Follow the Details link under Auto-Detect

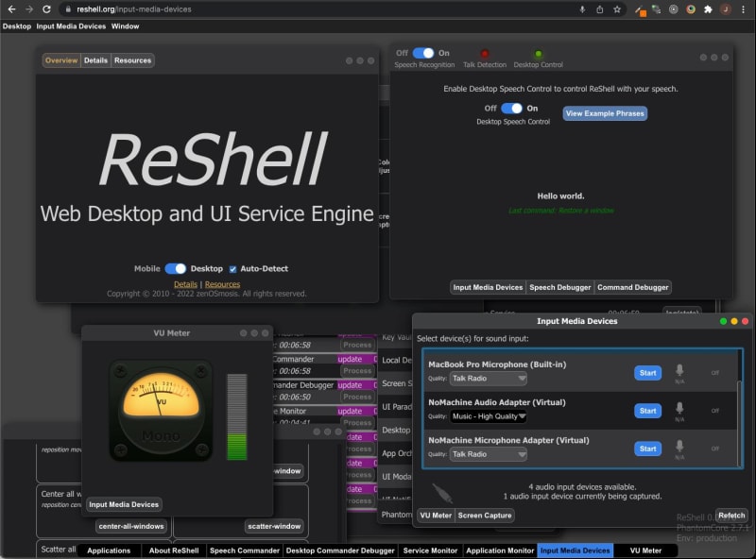(x=185, y=284)
